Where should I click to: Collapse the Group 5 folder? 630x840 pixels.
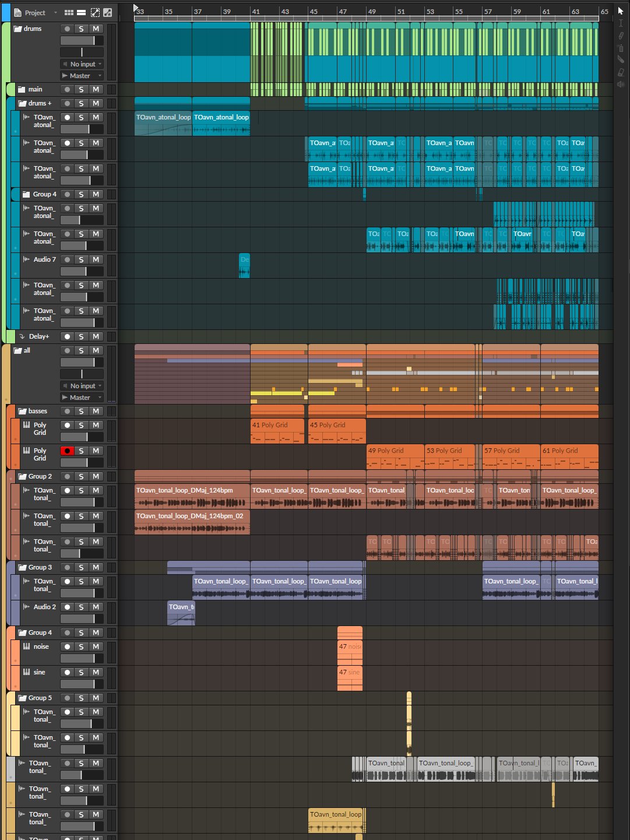[x=22, y=698]
